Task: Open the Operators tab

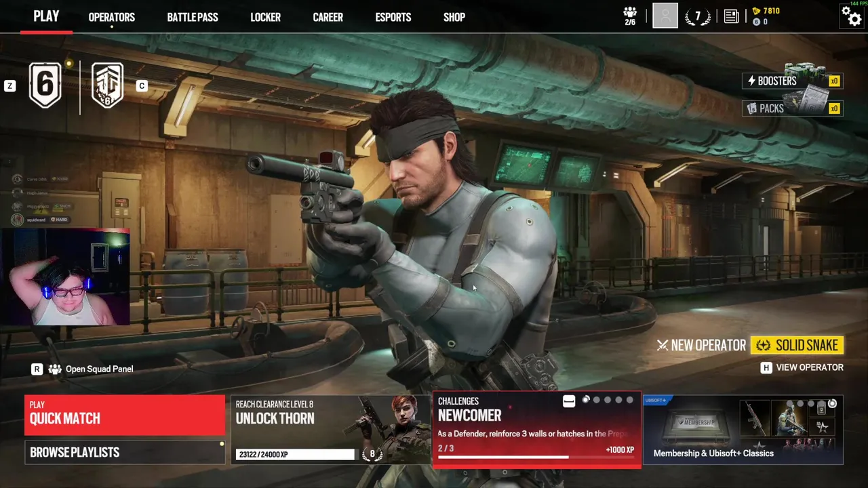Action: [112, 17]
